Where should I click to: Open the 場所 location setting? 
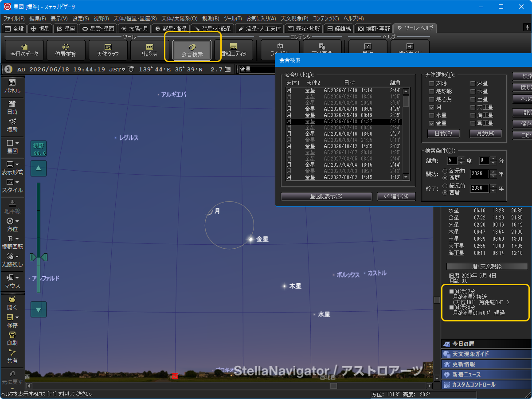click(12, 125)
